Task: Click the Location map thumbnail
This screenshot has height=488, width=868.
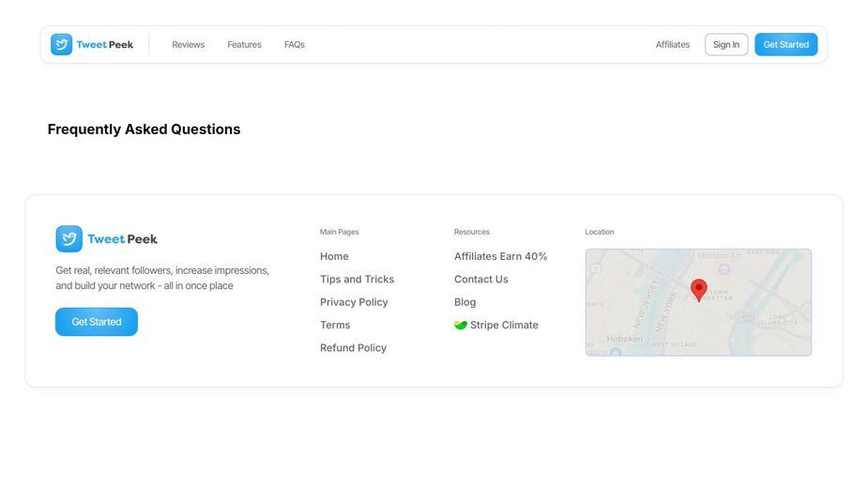Action: click(698, 302)
